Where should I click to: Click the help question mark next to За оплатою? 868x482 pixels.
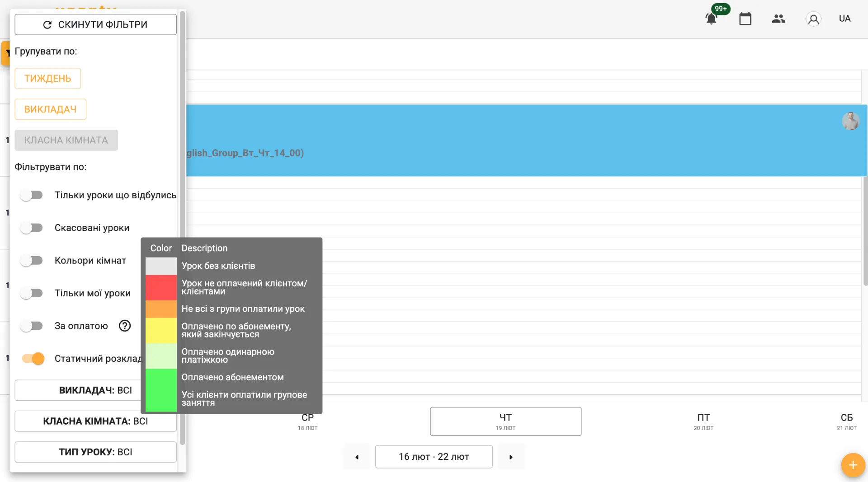[125, 326]
